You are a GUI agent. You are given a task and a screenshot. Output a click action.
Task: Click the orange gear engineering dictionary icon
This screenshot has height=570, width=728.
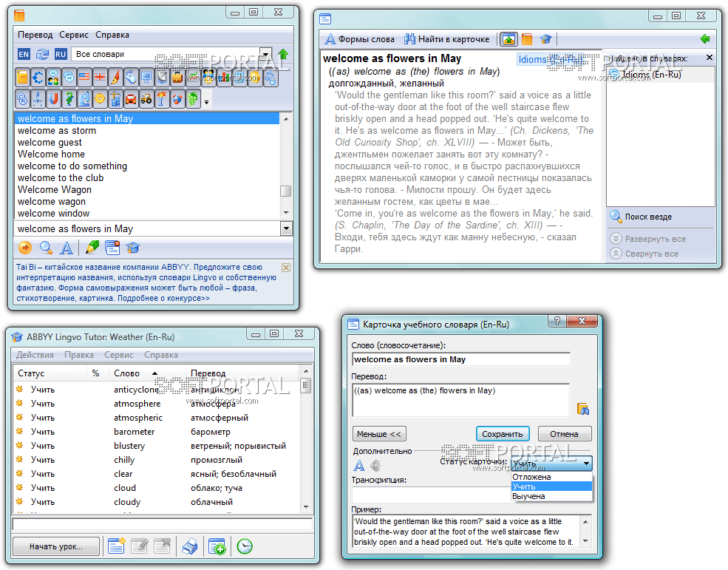pos(100,98)
